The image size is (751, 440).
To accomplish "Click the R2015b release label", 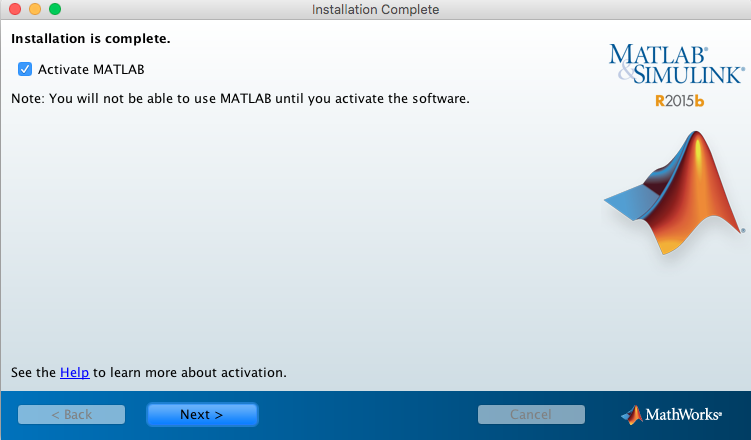I will (679, 101).
